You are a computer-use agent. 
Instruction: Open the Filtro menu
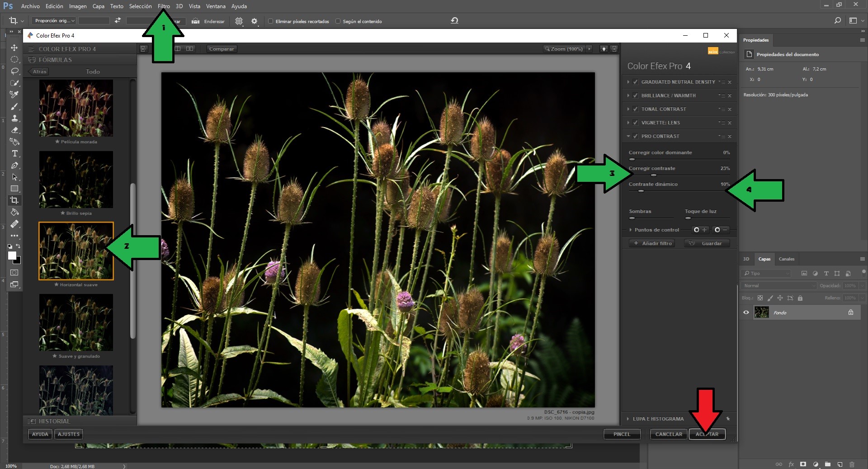(164, 6)
